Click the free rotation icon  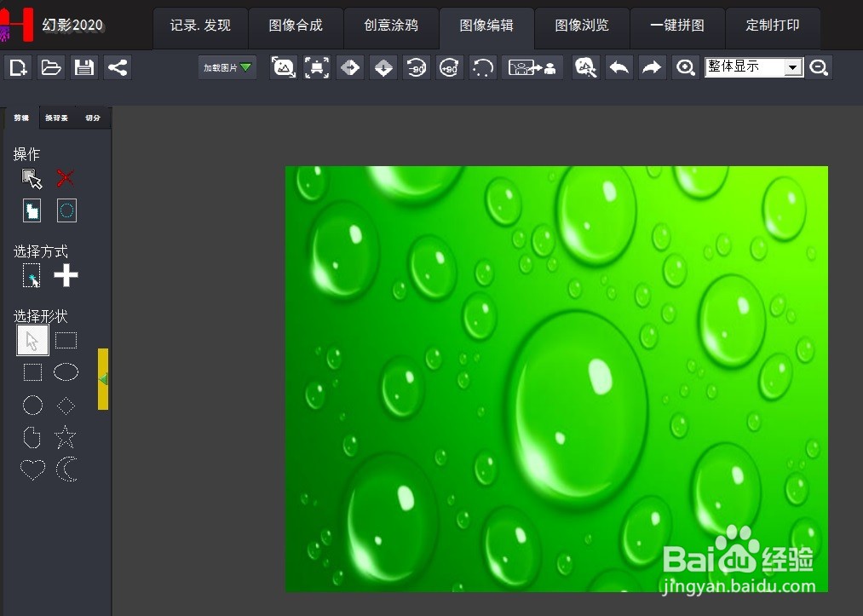483,67
